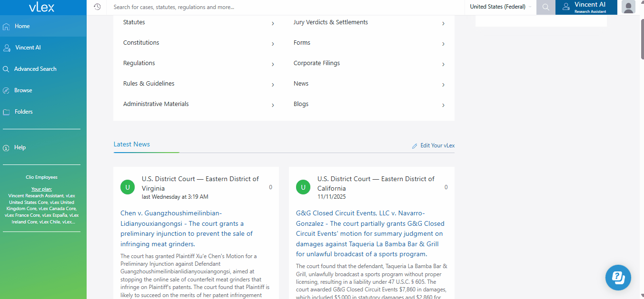Expand the Statutes category arrow

pyautogui.click(x=273, y=23)
